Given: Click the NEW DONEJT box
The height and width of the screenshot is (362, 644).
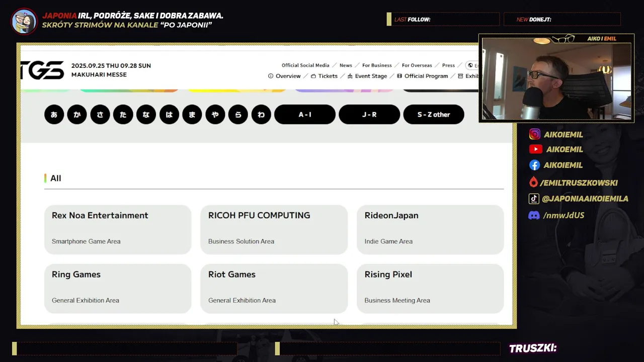Looking at the screenshot, I should point(562,19).
